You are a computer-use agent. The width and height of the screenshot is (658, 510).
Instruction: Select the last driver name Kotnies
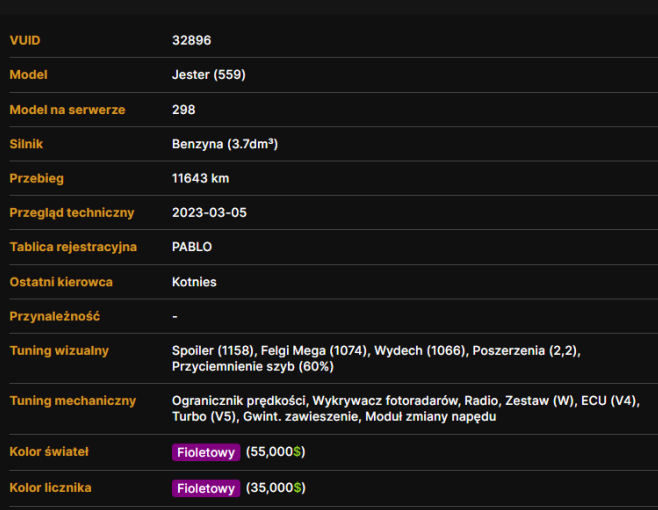194,282
